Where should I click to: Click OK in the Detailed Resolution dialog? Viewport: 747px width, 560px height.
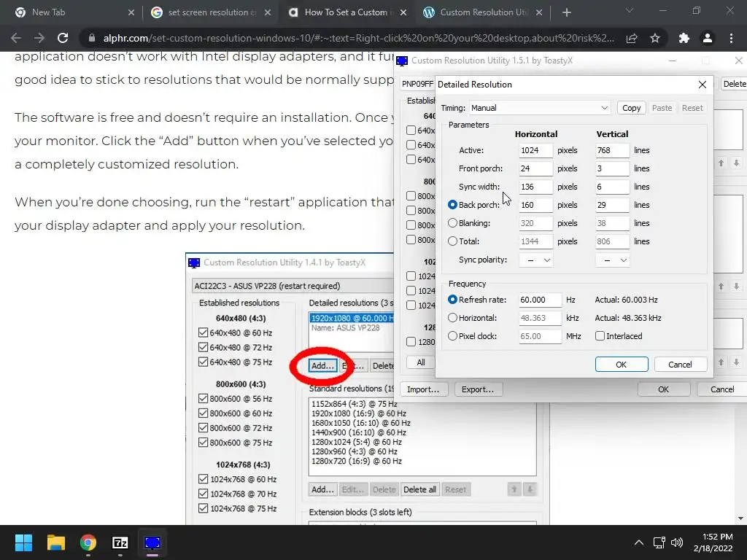pos(622,365)
